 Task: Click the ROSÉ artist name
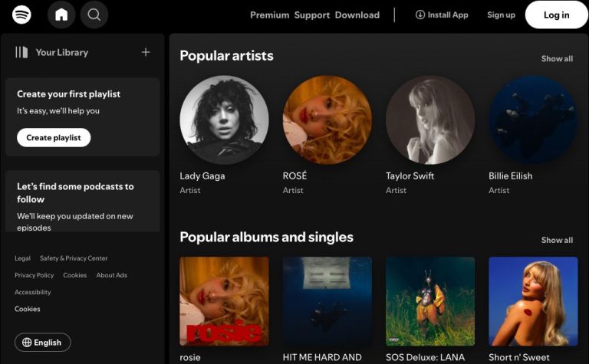click(x=294, y=175)
